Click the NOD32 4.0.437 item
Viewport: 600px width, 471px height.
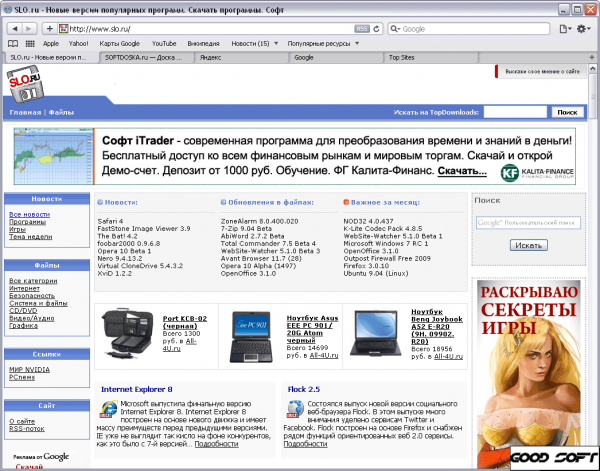[x=368, y=221]
